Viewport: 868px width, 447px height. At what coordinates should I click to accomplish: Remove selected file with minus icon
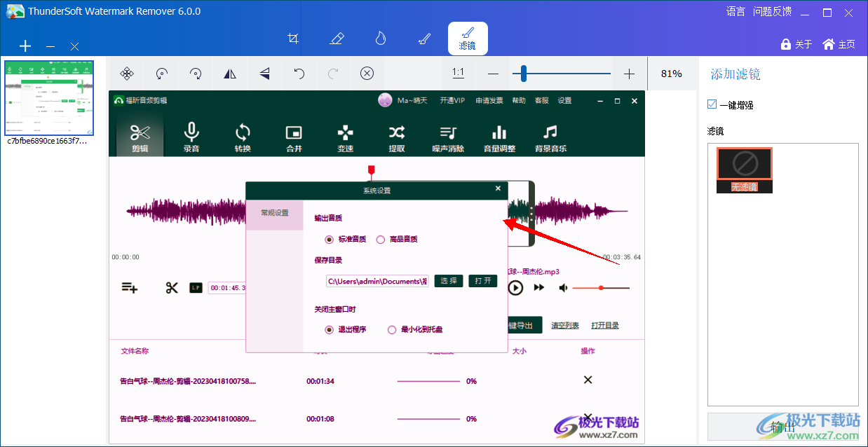tap(50, 46)
